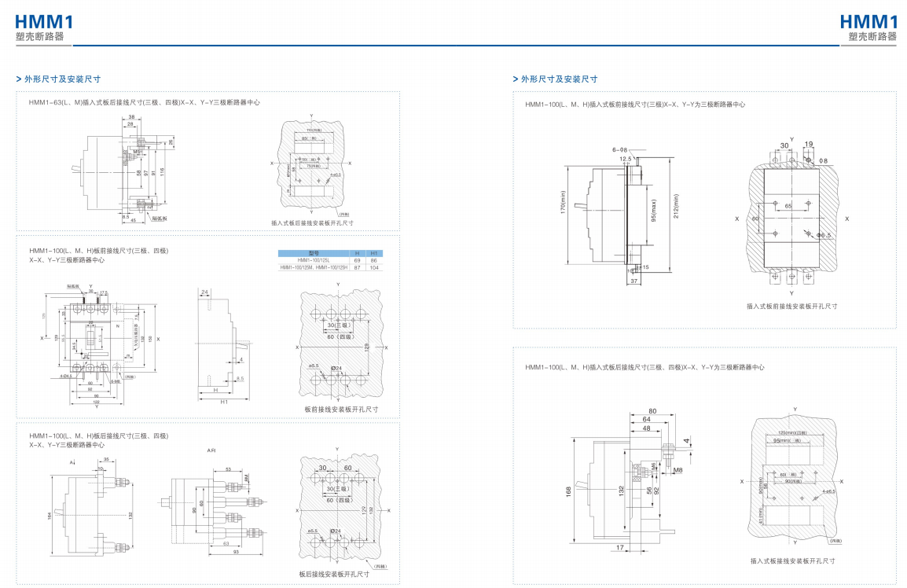Click the 'A向' view label
The image size is (907, 588).
[211, 450]
